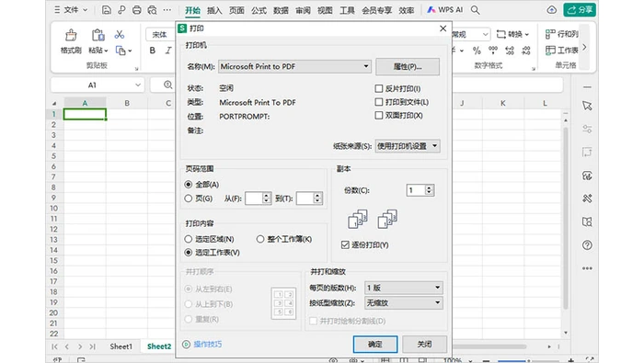Image resolution: width=644 pixels, height=363 pixels.
Task: Expand the File (文件) menu
Action: click(x=71, y=10)
